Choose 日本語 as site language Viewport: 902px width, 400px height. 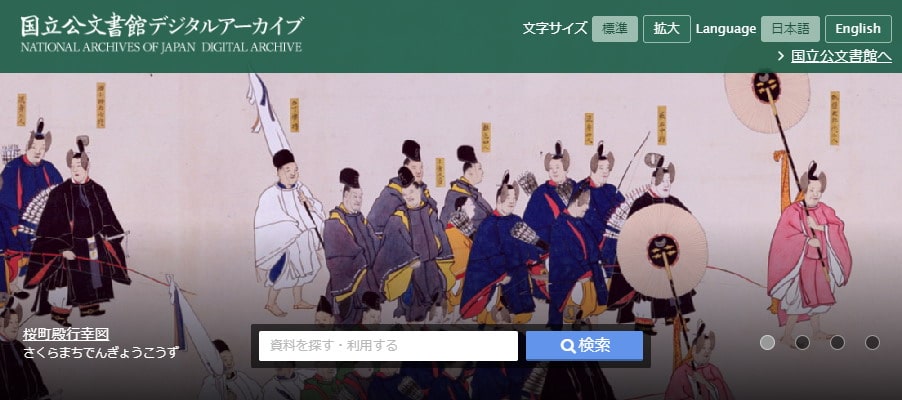click(x=790, y=29)
